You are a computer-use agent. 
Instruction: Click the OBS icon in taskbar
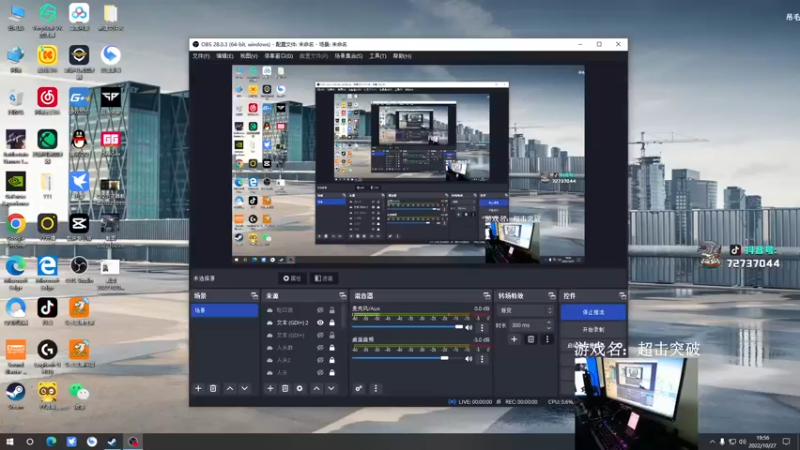pos(133,442)
